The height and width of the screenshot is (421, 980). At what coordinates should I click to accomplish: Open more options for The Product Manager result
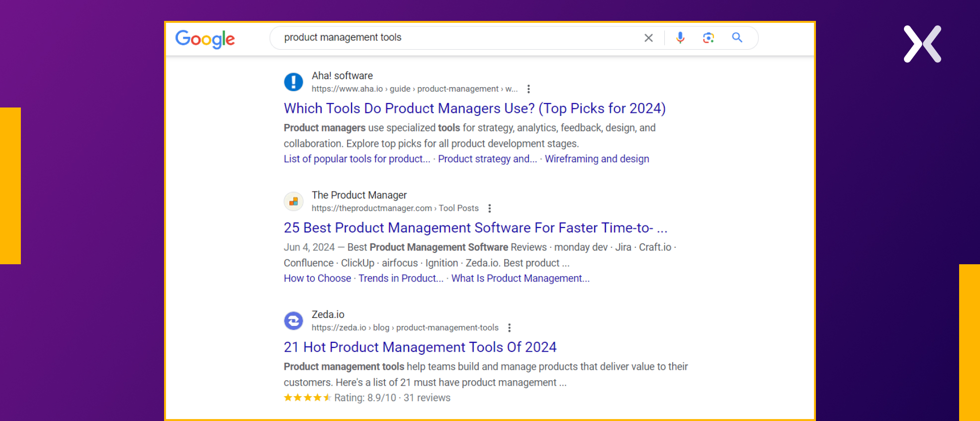pos(490,209)
